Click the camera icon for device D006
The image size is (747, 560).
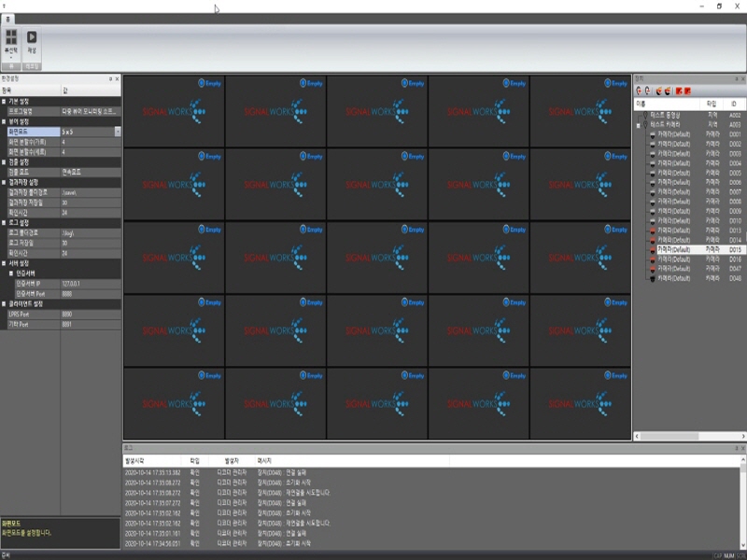tap(653, 182)
